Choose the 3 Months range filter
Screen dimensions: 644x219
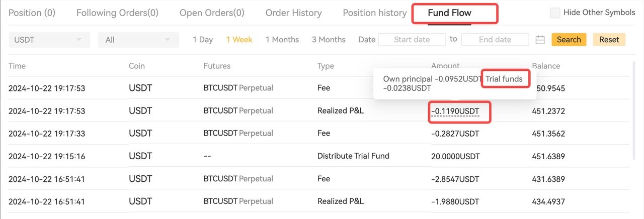[x=329, y=40]
